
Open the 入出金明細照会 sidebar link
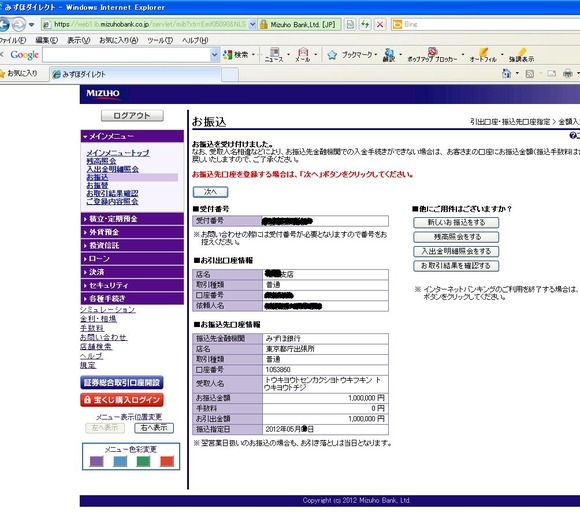pyautogui.click(x=112, y=169)
